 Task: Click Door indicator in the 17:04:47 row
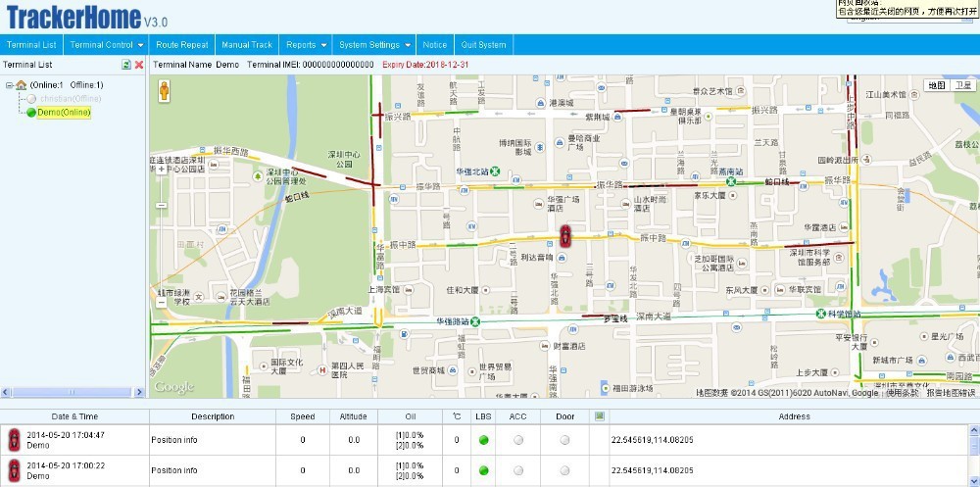coord(565,440)
